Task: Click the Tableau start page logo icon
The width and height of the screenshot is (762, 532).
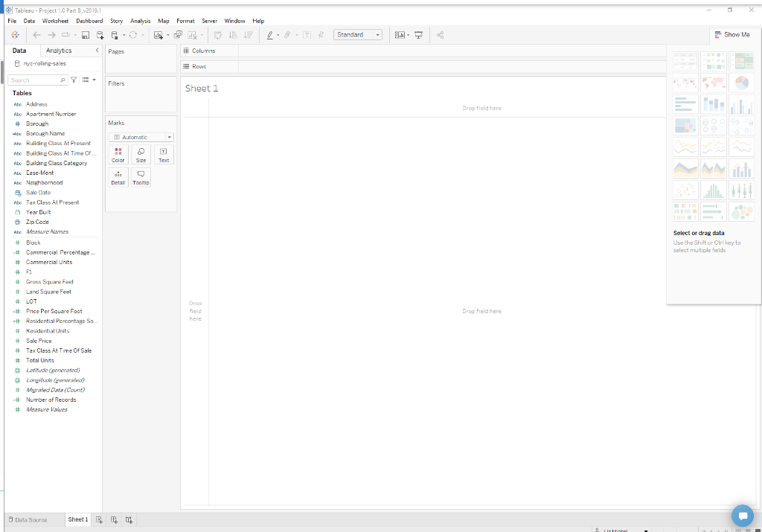Action: (15, 35)
